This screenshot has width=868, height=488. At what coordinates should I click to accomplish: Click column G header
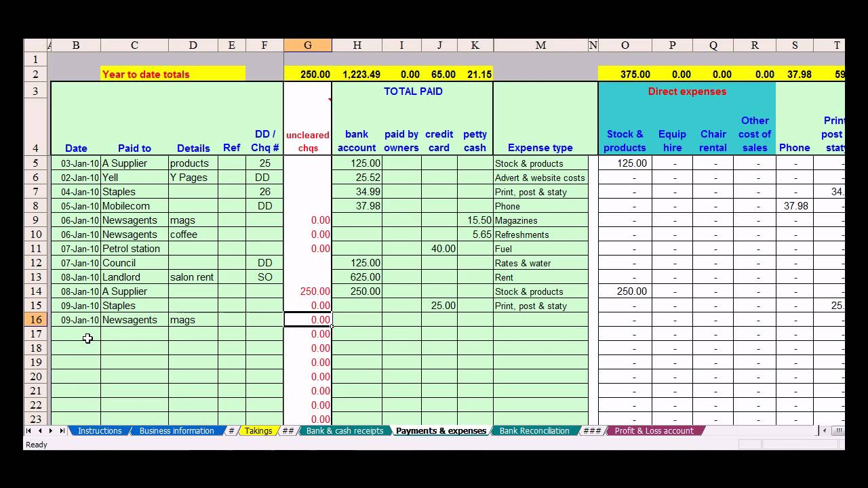[x=308, y=45]
